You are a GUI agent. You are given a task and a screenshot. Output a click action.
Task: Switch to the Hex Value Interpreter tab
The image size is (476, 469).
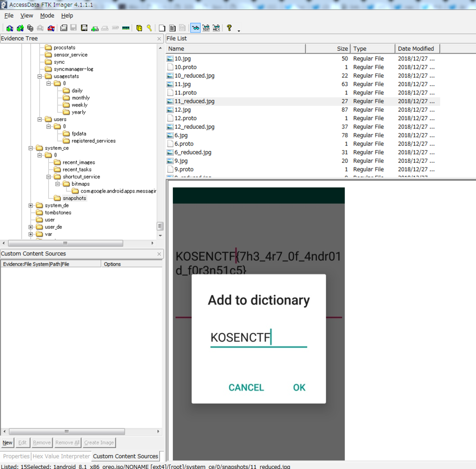(x=60, y=456)
